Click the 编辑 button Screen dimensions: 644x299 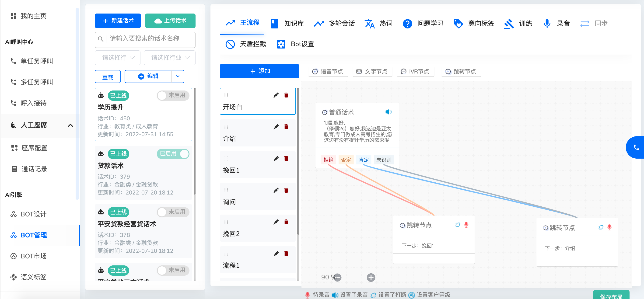[x=148, y=76]
